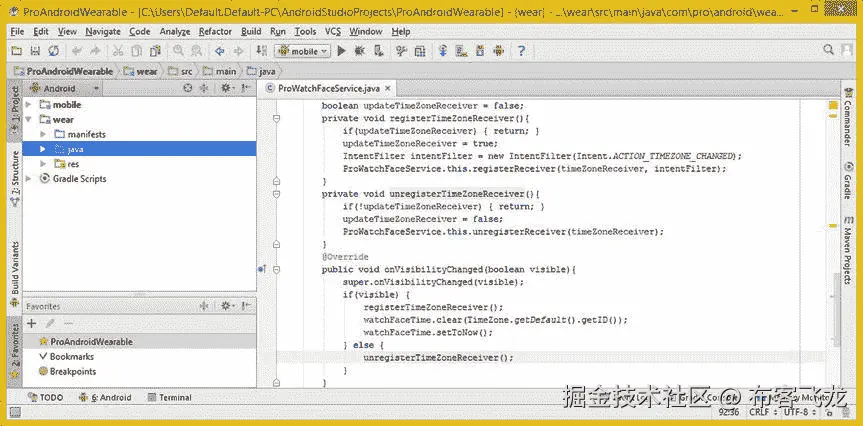This screenshot has height=426, width=863.
Task: Navigate Forward with the right arrow icon
Action: point(238,51)
